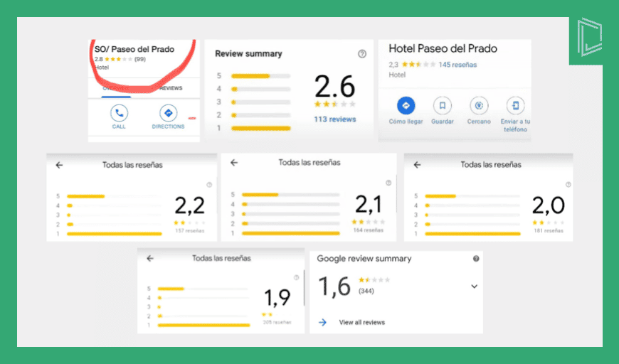This screenshot has height=364, width=619.
Task: Open the 145 reseñas link
Action: pos(457,65)
